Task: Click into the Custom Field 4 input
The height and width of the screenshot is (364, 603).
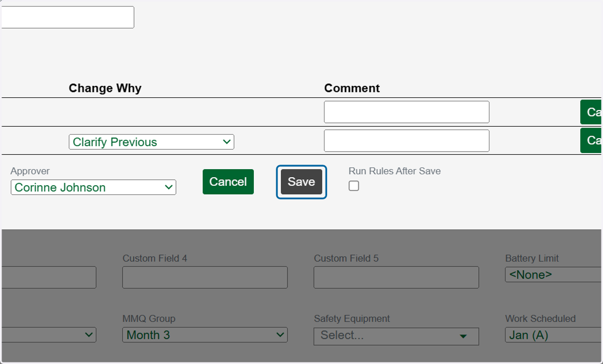Action: click(205, 277)
